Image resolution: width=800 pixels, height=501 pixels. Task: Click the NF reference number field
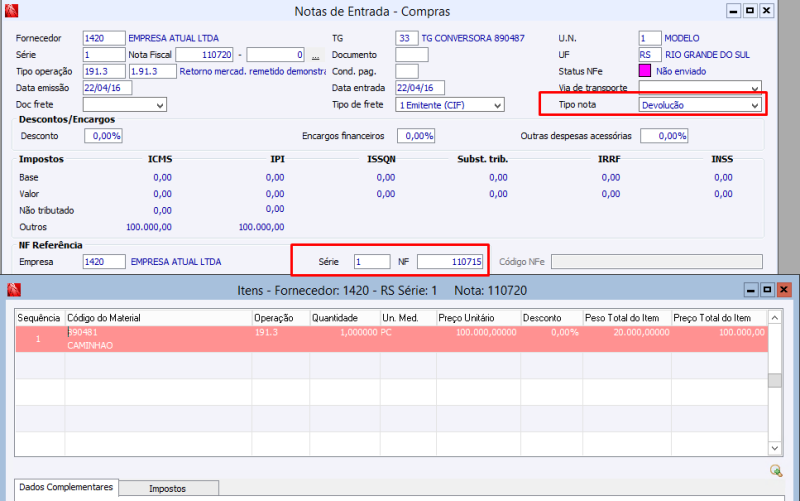pyautogui.click(x=450, y=261)
